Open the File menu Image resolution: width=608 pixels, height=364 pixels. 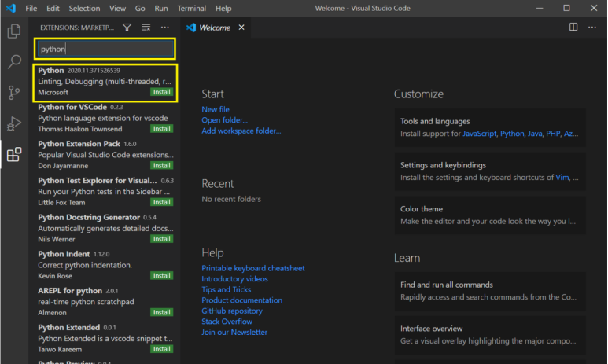click(x=31, y=8)
